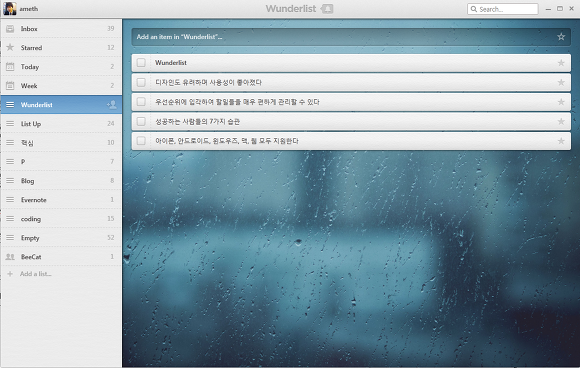Click plus icon beside Add a list
Viewport: 580px width, 368px height.
click(x=10, y=274)
